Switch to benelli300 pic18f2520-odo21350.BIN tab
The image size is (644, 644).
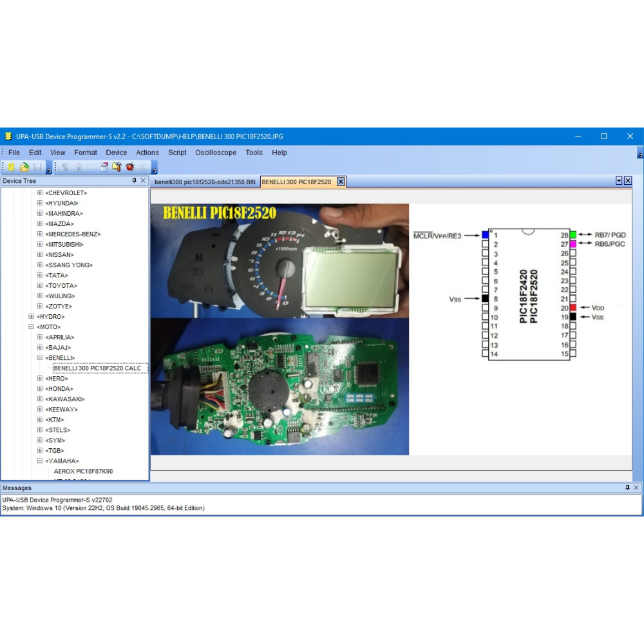(x=205, y=182)
